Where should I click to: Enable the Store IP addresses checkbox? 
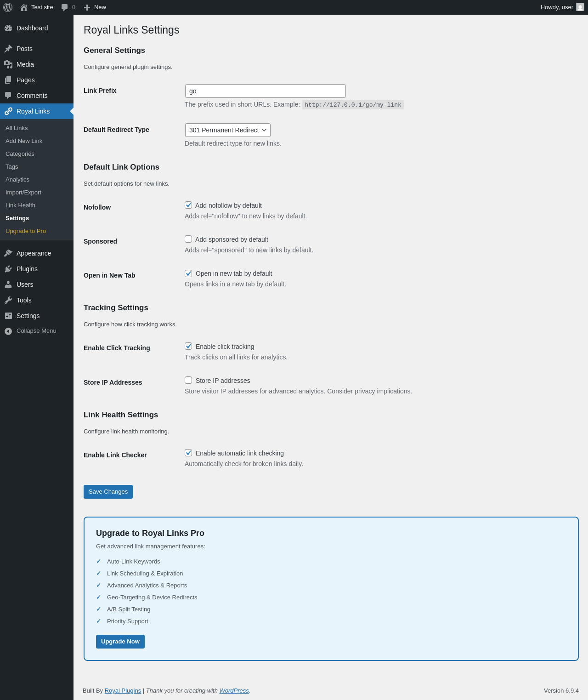[188, 380]
